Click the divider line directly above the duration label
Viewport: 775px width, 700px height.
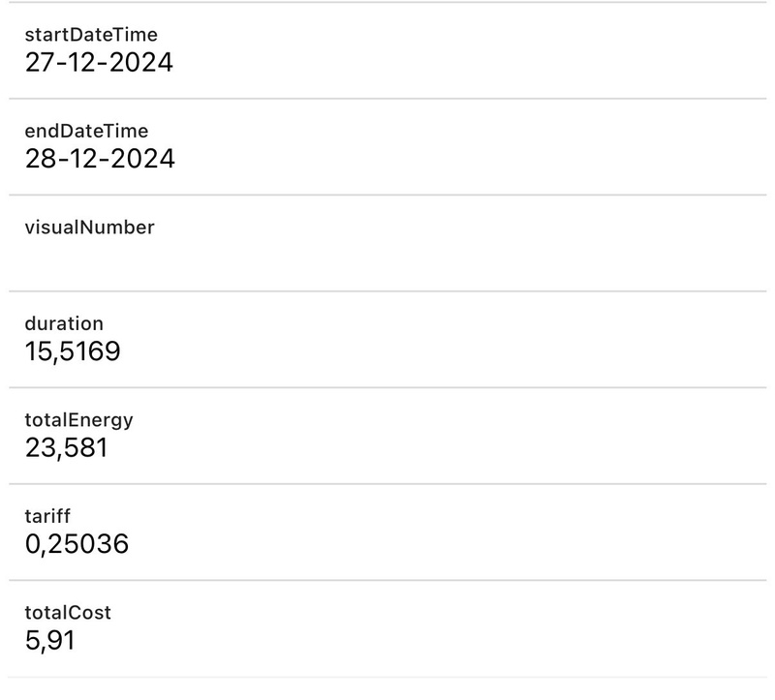tap(387, 290)
